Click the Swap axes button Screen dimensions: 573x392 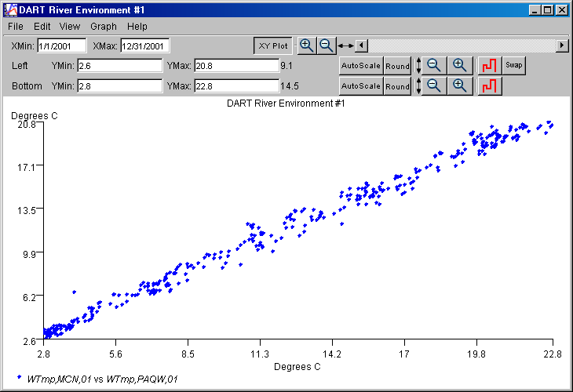[514, 65]
